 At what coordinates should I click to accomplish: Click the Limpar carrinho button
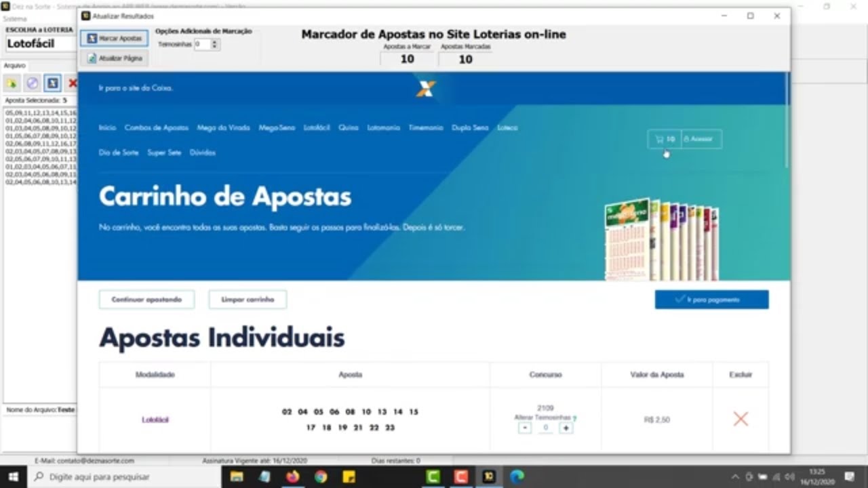248,300
